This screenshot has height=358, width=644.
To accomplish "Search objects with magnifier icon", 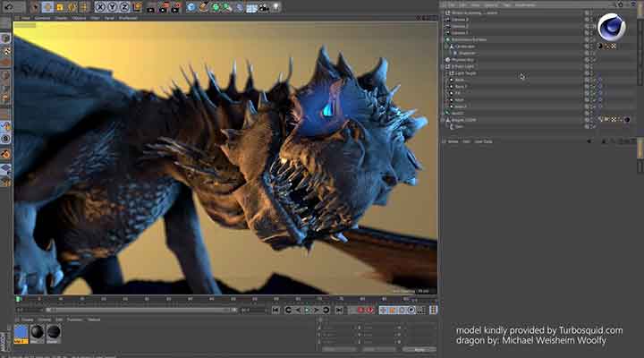I will pyautogui.click(x=614, y=4).
